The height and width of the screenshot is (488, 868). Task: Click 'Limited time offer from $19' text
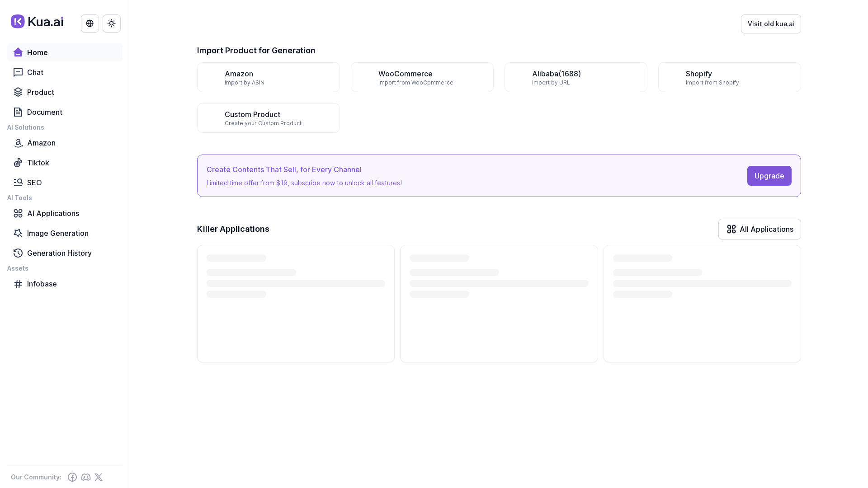[304, 183]
